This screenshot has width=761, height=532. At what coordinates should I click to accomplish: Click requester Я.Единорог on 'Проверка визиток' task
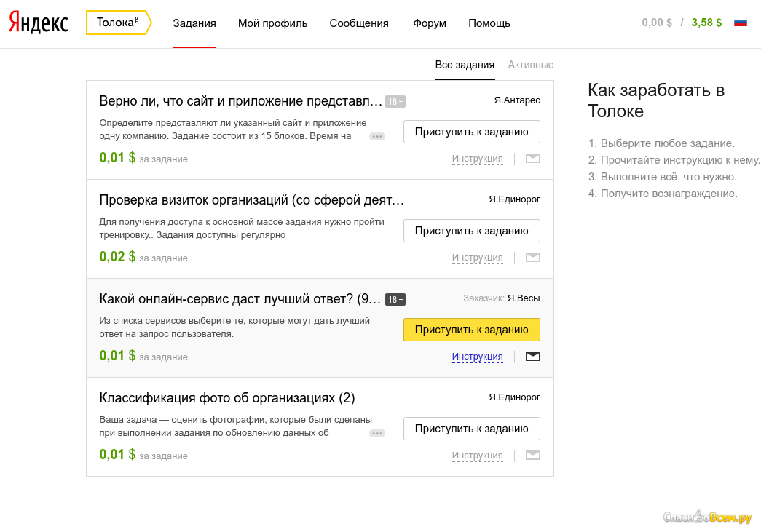coord(514,199)
